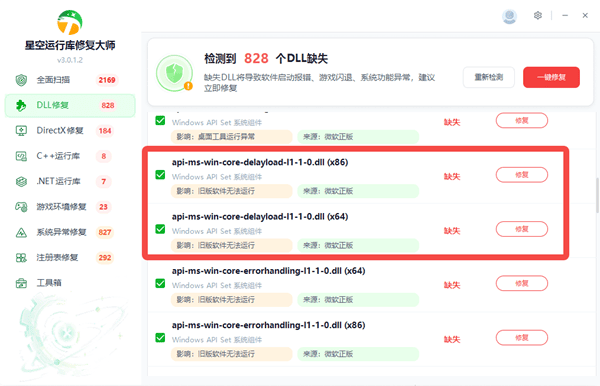Screen dimensions: 600x386
Task: Click 影响: 旧版软件无法运行 tag of errorhandling (x64)
Action: tap(232, 300)
